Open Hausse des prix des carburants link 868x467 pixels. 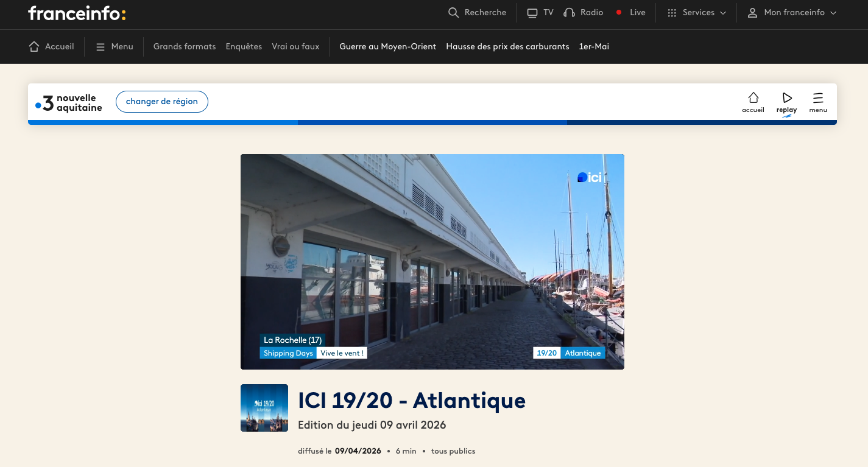(507, 47)
